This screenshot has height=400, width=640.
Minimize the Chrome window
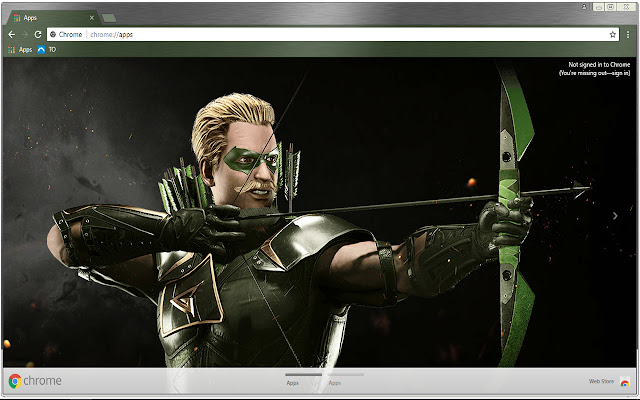tap(599, 7)
